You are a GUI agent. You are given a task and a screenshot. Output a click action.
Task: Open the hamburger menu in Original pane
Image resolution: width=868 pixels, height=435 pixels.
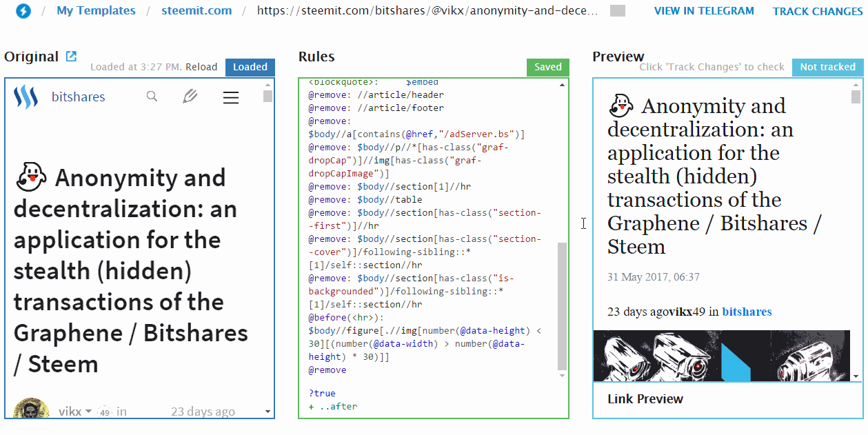[231, 98]
